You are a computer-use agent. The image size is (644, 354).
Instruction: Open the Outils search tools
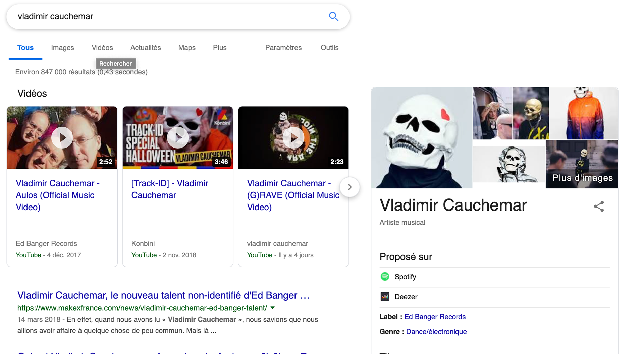tap(329, 48)
